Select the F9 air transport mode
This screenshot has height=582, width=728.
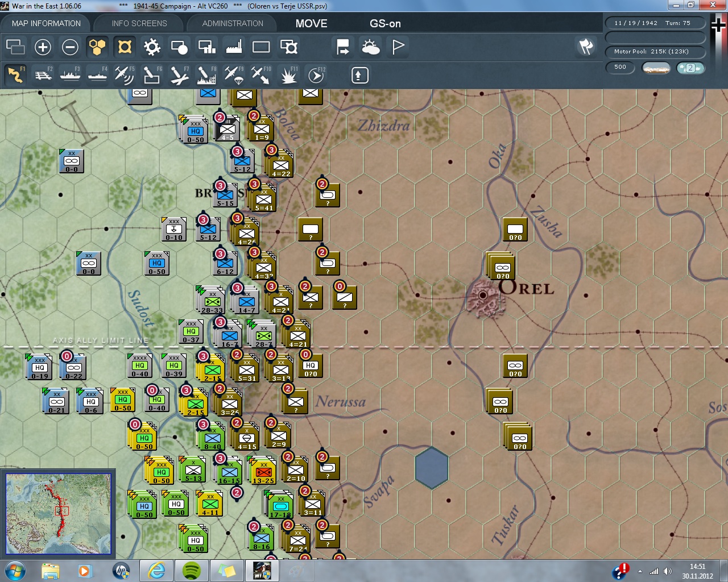(x=234, y=75)
